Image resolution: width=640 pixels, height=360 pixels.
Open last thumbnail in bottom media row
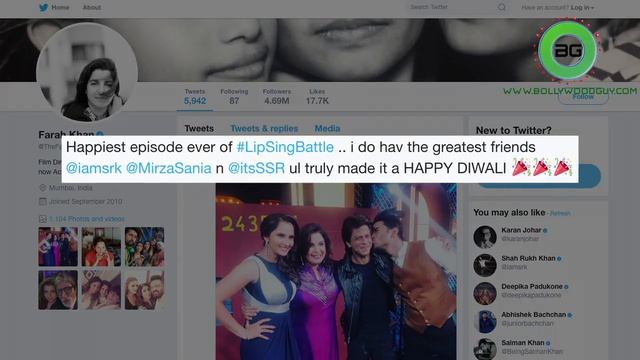click(144, 290)
